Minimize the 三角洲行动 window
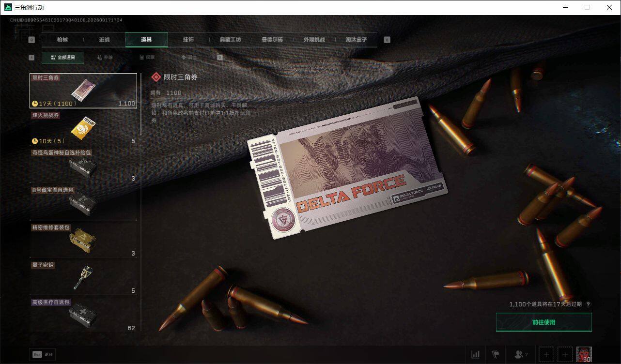The width and height of the screenshot is (621, 364). (565, 7)
